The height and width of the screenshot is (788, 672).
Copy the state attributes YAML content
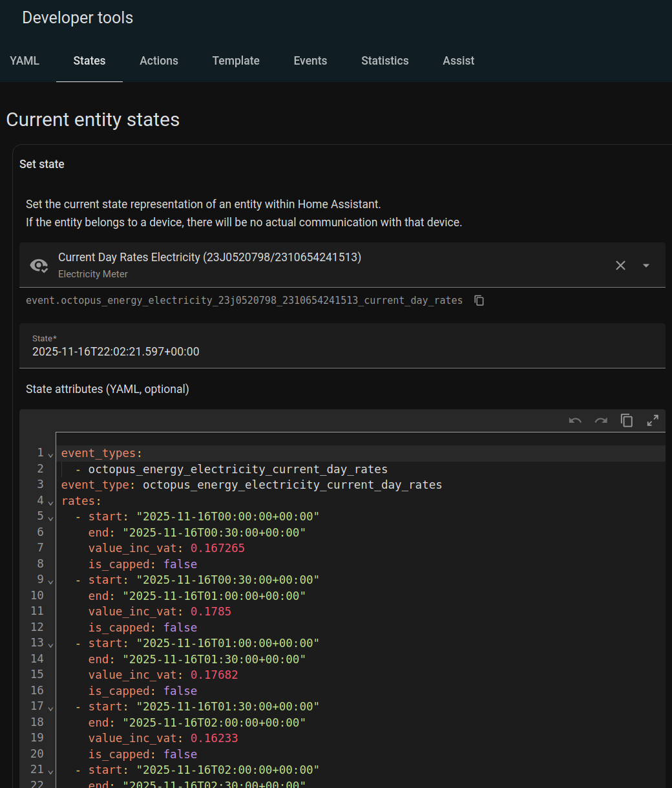[x=627, y=421]
